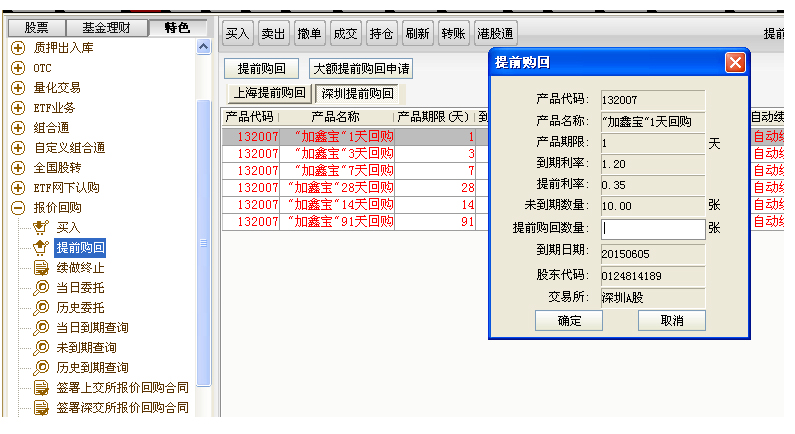Open 签署上交所报价回购合同 item
The height and width of the screenshot is (434, 795).
(x=122, y=388)
